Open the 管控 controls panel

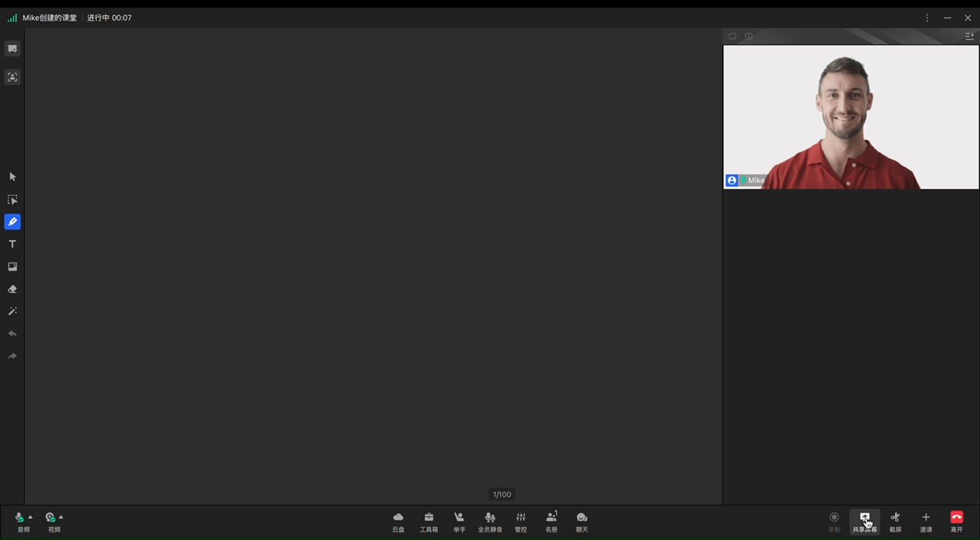[x=521, y=522]
